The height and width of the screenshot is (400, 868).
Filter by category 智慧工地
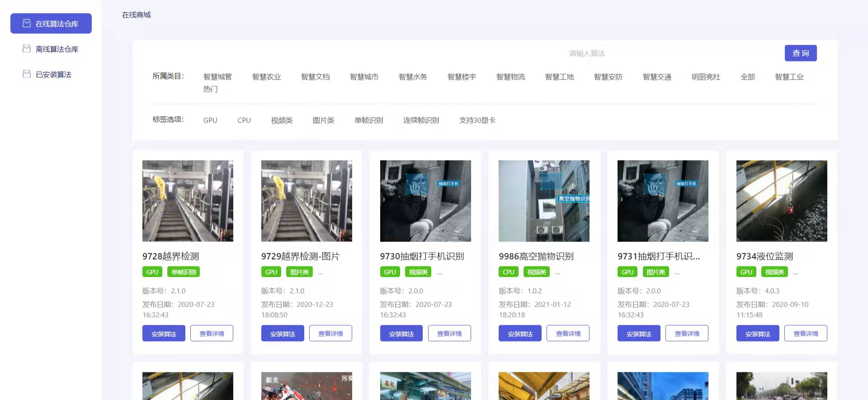pos(559,77)
